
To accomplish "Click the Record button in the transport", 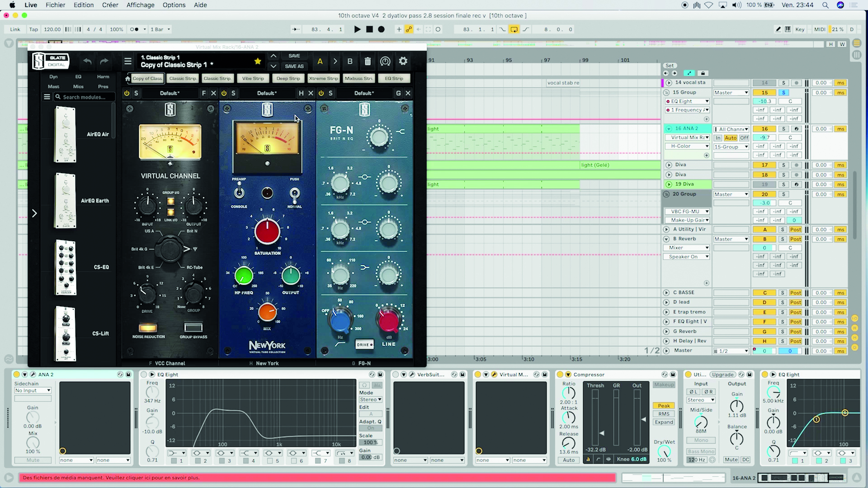I will click(381, 29).
